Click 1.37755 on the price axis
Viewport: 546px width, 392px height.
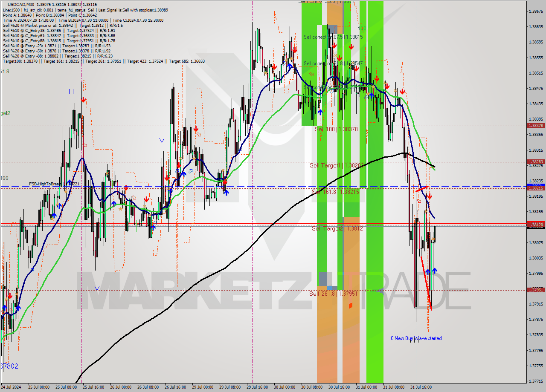(536, 366)
